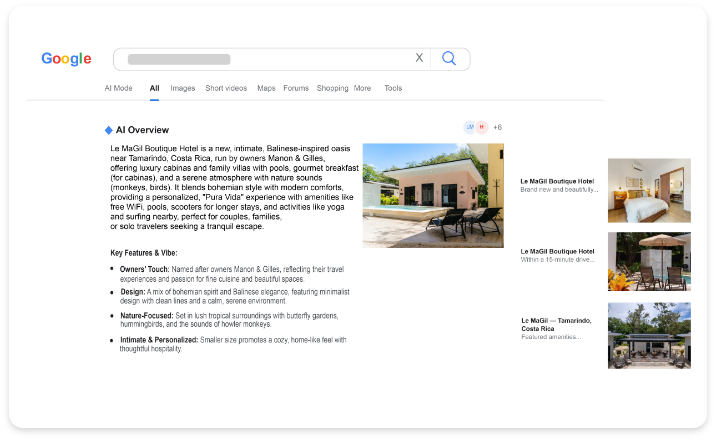Image resolution: width=716 pixels, height=440 pixels.
Task: Open the 'Le MaGil — Tamarindo, Costa Rica' result
Action: (556, 329)
